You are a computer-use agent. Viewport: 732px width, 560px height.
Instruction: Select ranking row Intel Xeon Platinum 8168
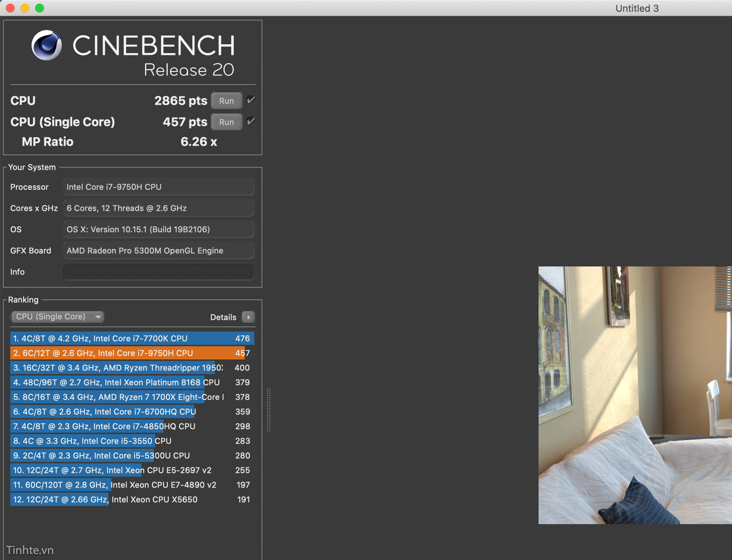(x=132, y=382)
